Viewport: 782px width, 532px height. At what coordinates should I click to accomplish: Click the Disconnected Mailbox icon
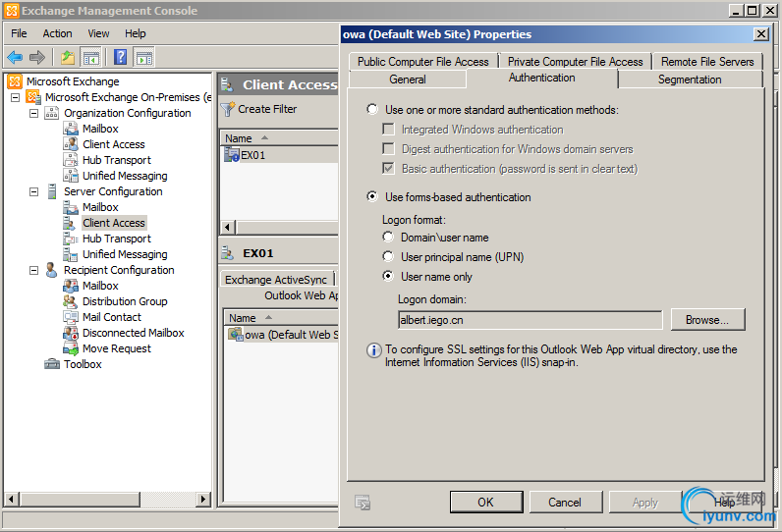[71, 333]
